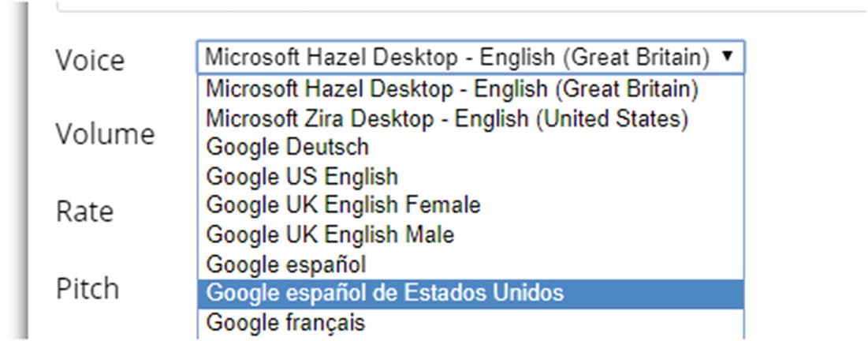Screen dimensions: 868x341
Task: Click empty space between Volume and Rate labels
Action: click(x=102, y=174)
